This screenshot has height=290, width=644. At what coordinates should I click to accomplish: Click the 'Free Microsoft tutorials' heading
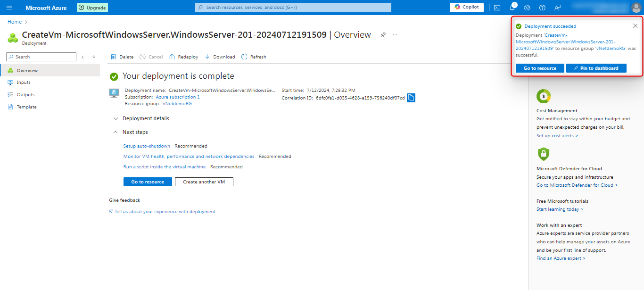(562, 201)
